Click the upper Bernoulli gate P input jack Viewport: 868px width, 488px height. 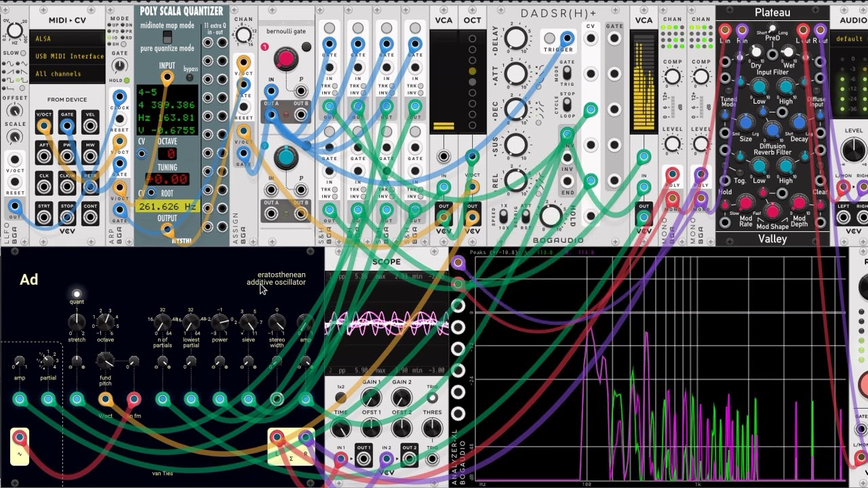tap(300, 91)
